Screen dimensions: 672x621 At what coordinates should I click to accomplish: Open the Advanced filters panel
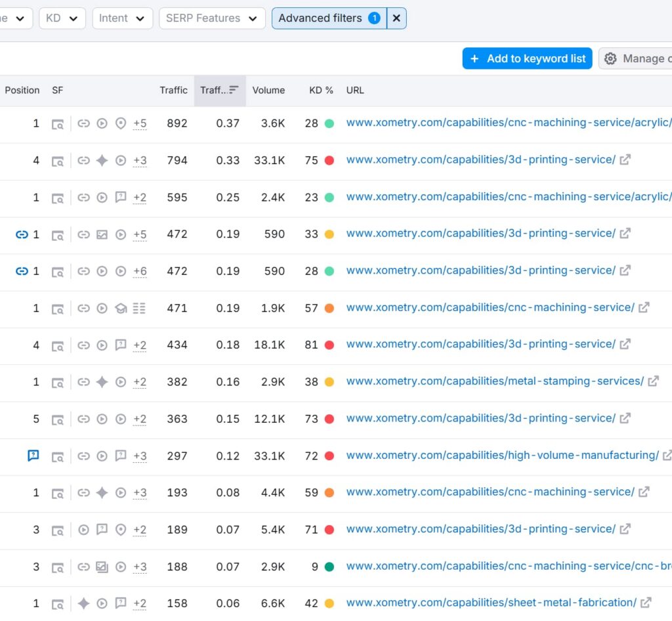click(329, 18)
